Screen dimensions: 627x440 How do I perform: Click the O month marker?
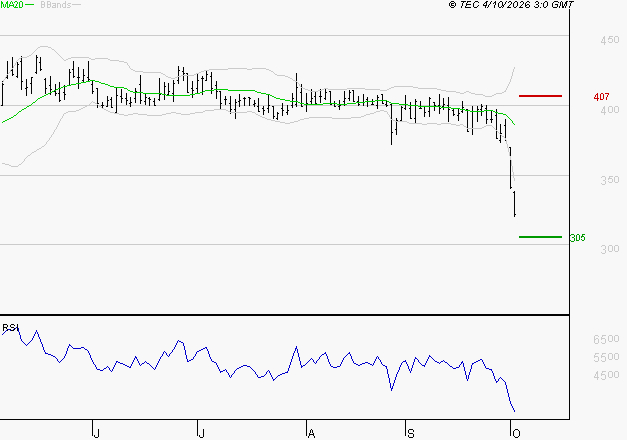(516, 434)
